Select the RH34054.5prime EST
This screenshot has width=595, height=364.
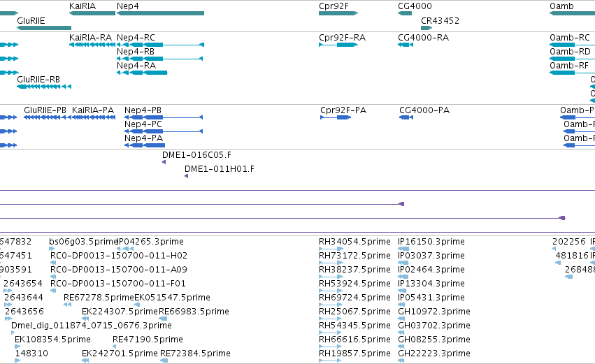click(331, 249)
